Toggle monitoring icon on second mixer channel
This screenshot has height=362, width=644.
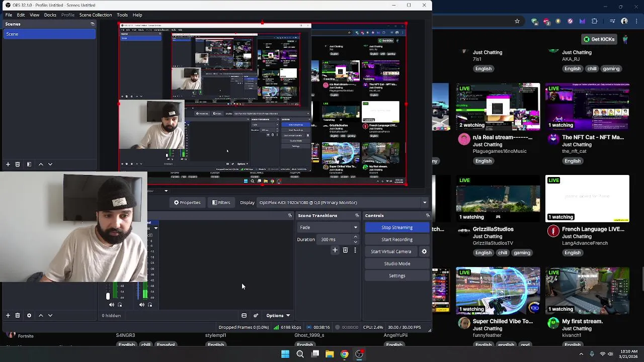(150, 305)
